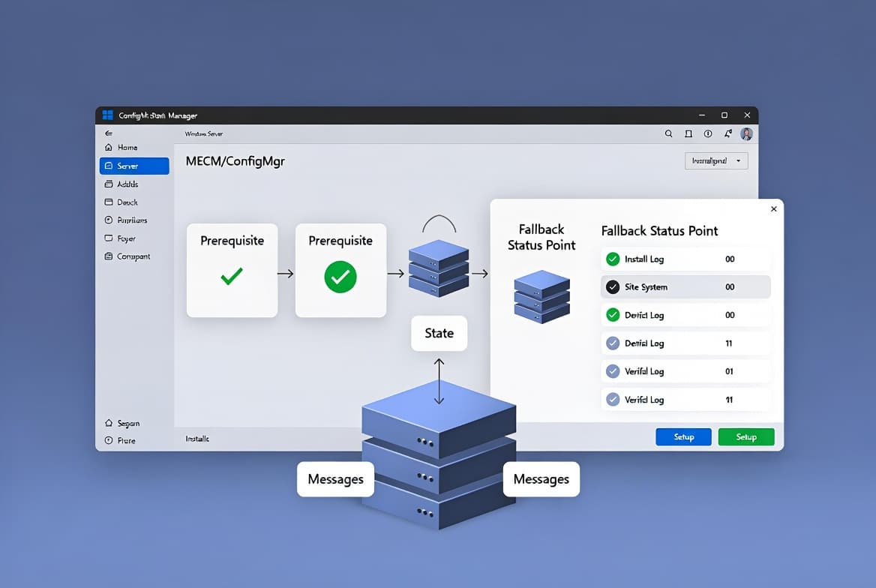The width and height of the screenshot is (876, 588).
Task: Click the Windows logo in the title bar
Action: (107, 115)
